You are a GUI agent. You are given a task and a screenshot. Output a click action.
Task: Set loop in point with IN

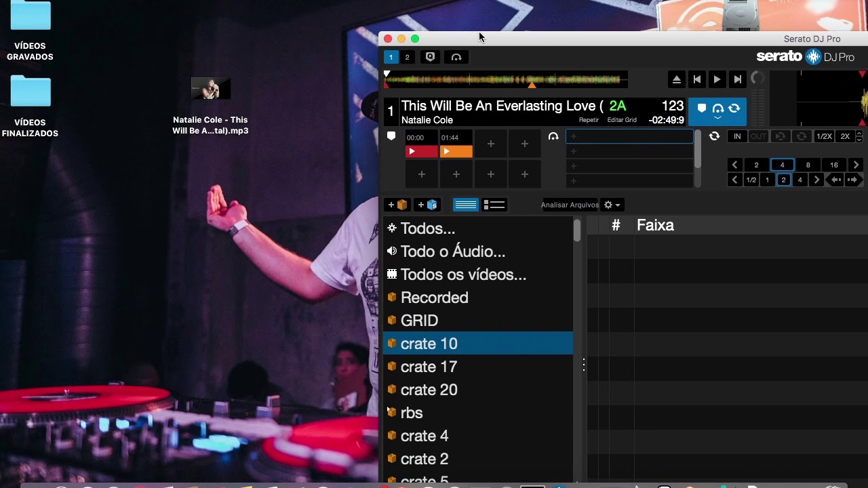[737, 136]
